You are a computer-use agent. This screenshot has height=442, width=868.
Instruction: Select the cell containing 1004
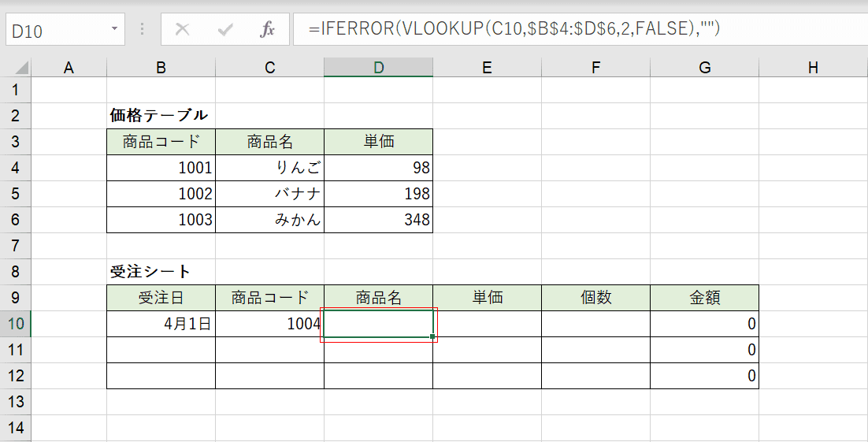(269, 324)
